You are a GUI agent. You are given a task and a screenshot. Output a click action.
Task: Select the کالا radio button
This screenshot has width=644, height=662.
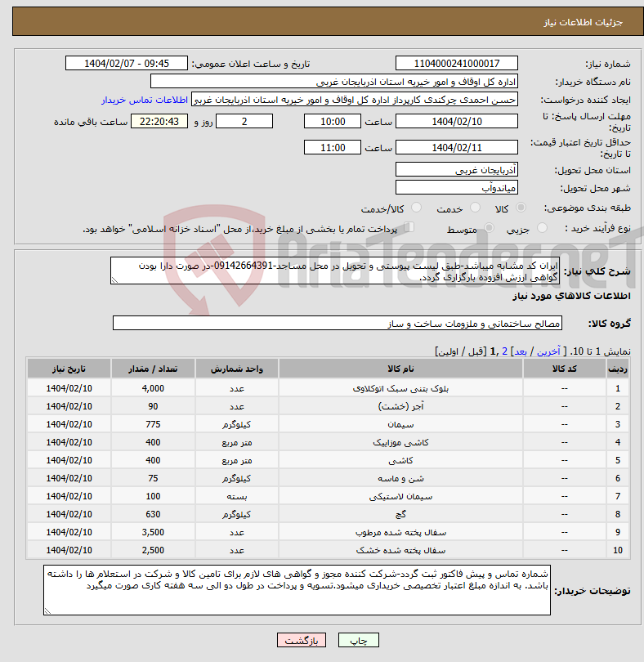point(521,208)
